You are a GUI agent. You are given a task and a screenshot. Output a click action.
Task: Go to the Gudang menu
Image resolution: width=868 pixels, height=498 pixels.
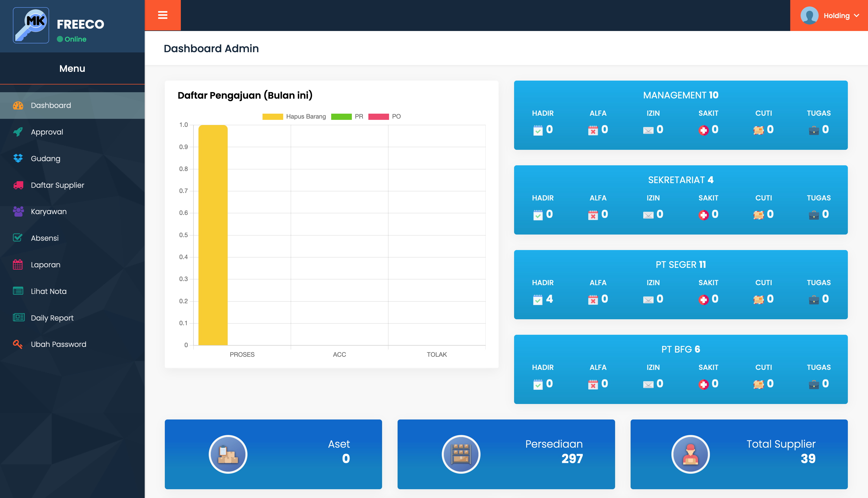[72, 158]
